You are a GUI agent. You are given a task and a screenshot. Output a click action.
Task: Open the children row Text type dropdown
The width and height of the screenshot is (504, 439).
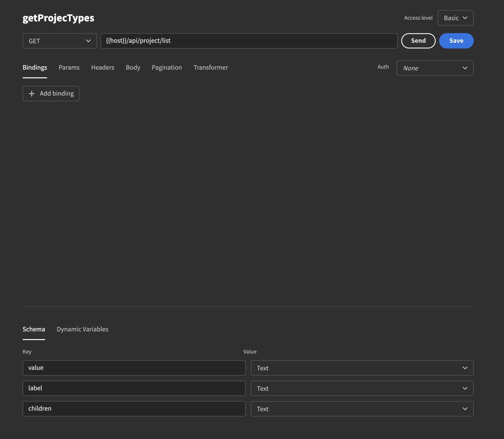[362, 409]
